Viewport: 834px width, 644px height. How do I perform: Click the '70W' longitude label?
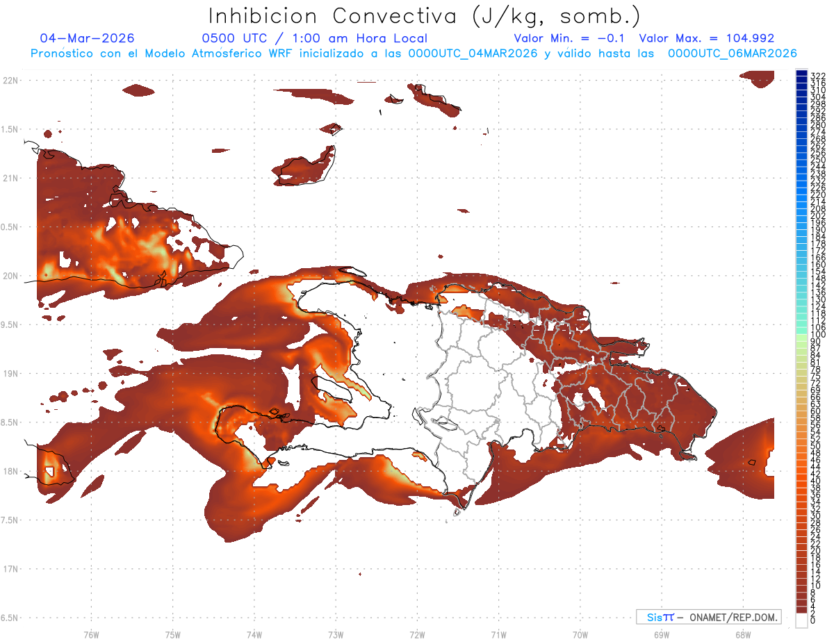pos(580,634)
